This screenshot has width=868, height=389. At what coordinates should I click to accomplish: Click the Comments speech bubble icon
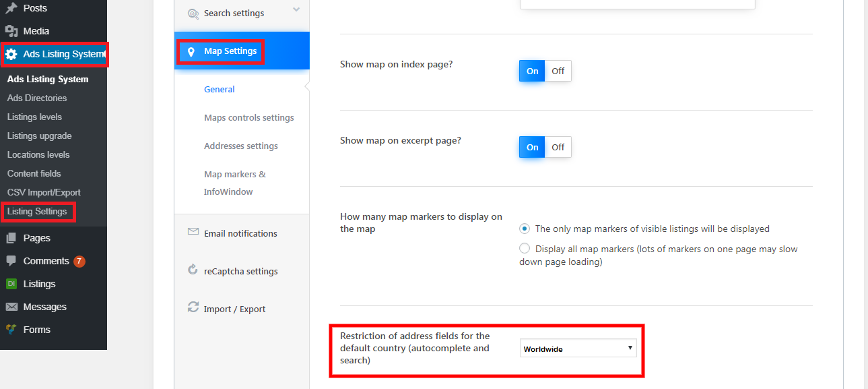[11, 261]
